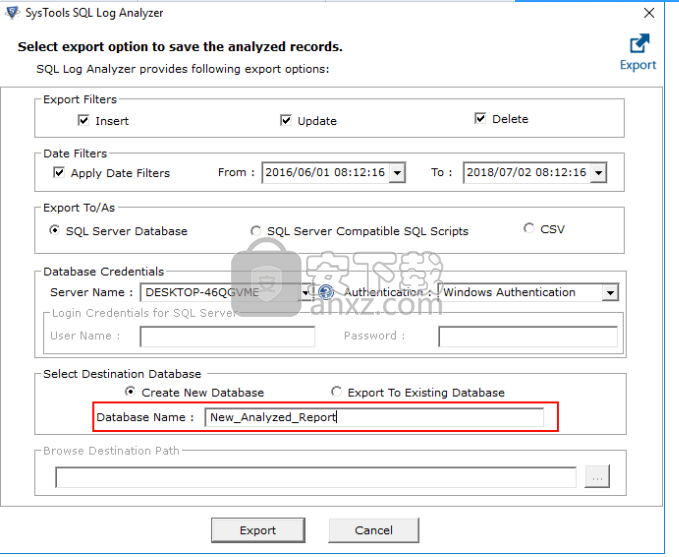Expand the Server Name combo box

pos(305,292)
